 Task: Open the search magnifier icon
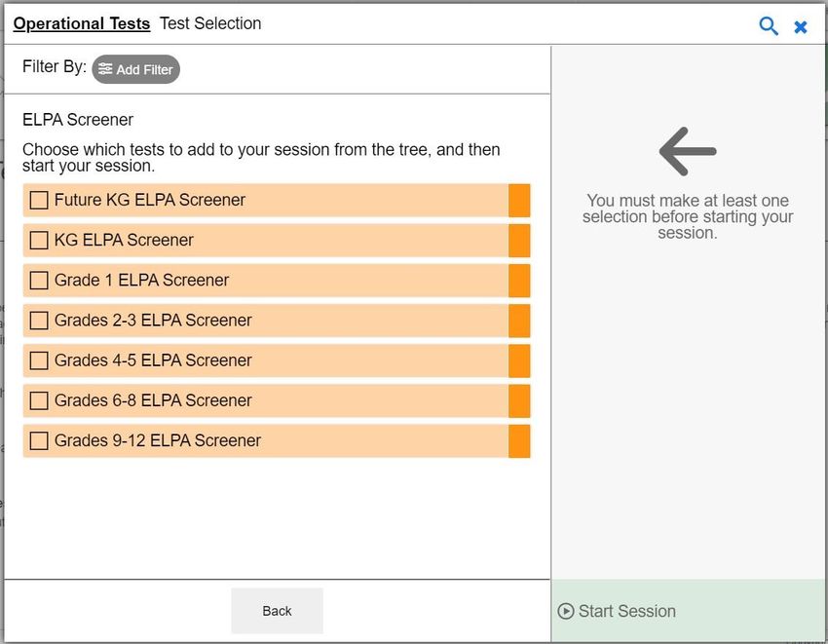(769, 25)
